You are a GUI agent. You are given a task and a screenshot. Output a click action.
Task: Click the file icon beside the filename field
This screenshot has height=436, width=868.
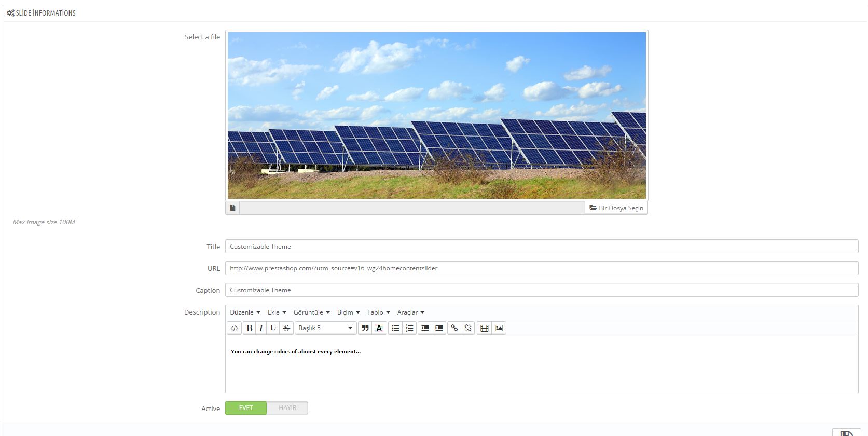click(x=233, y=208)
